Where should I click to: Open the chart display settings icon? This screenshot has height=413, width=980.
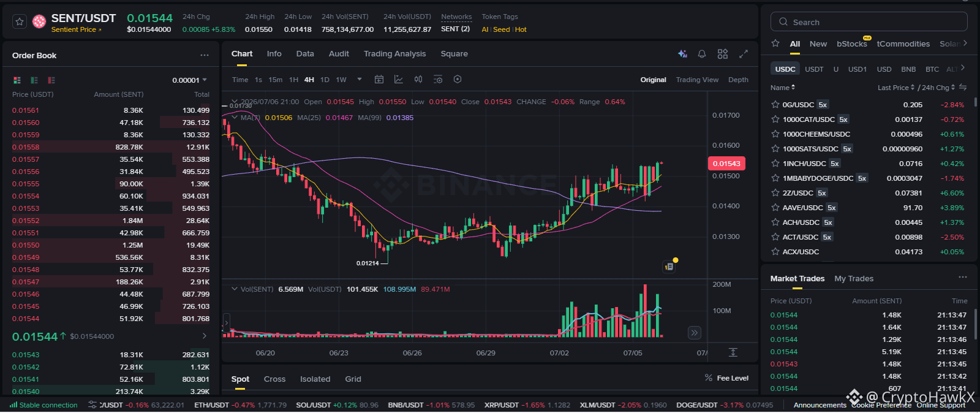coord(438,80)
